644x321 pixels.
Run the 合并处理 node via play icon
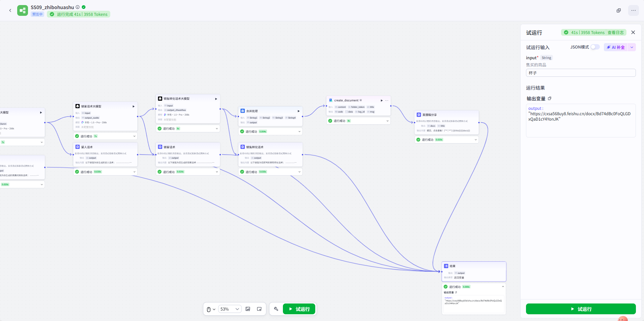(x=298, y=111)
